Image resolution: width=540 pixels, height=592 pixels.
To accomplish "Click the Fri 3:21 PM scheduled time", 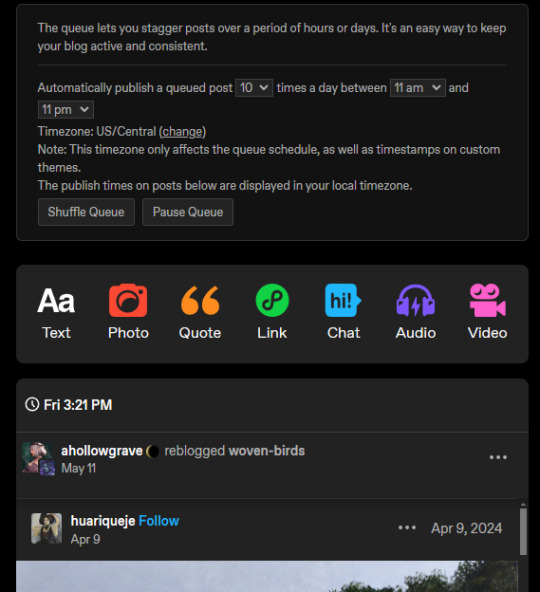I will click(x=78, y=405).
